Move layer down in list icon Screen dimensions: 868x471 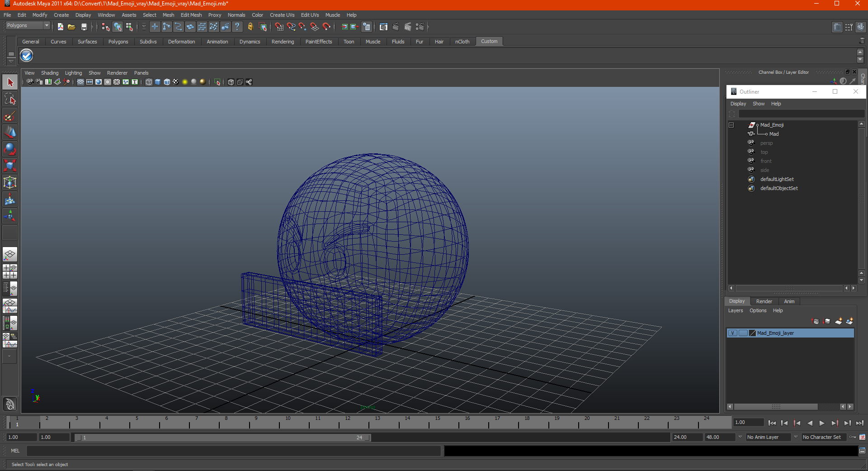(x=827, y=321)
